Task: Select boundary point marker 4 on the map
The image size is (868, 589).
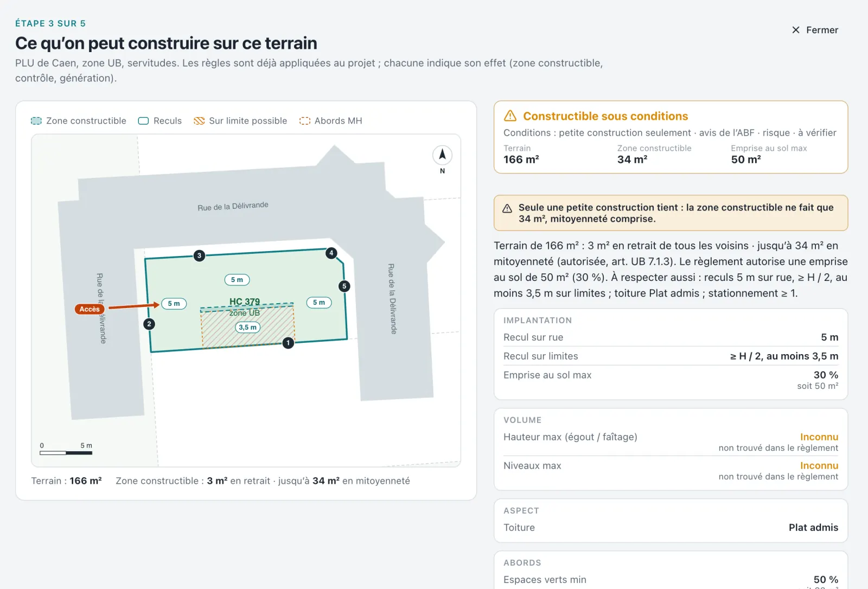Action: 331,253
